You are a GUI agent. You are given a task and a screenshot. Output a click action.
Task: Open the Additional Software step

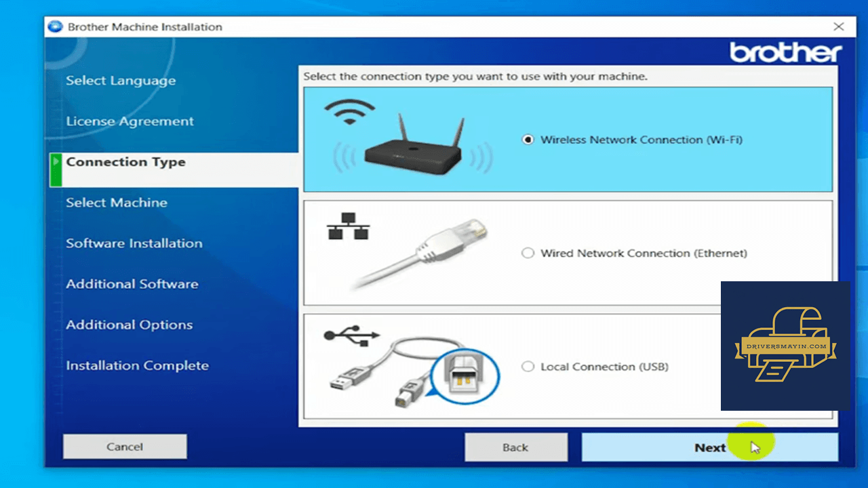pos(132,284)
